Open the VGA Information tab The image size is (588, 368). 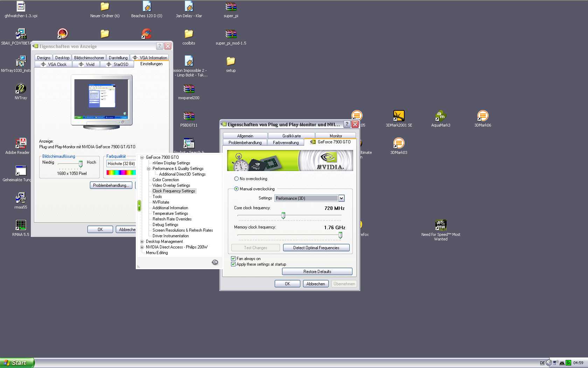149,58
